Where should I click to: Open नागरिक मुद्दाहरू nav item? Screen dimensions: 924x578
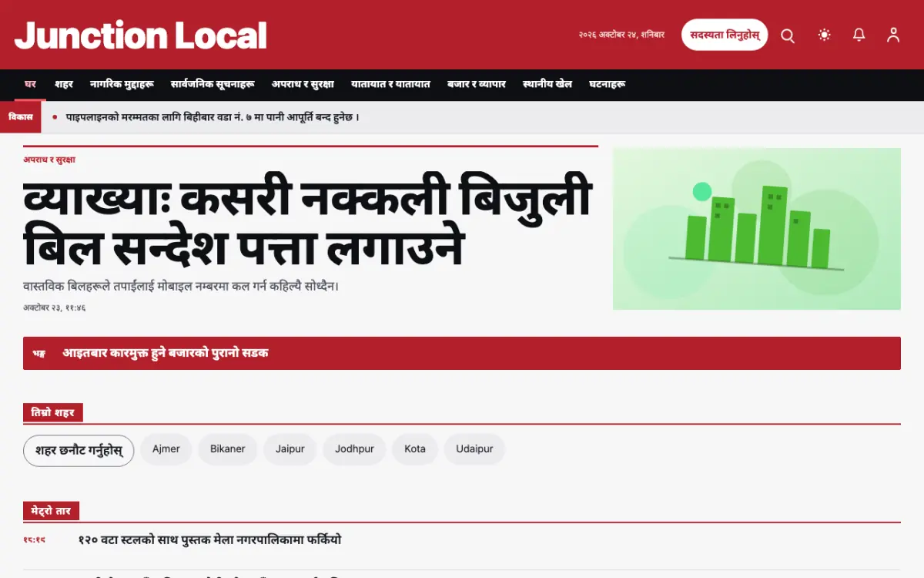[122, 85]
